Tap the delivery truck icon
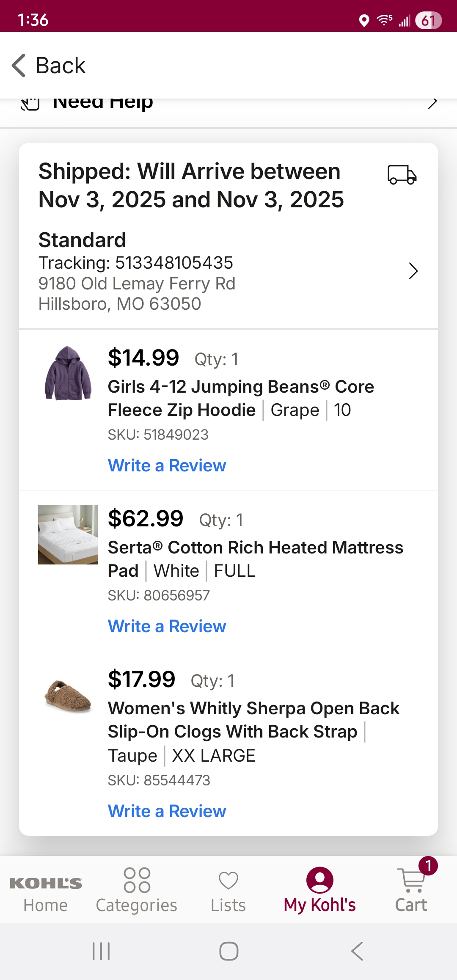 [402, 175]
